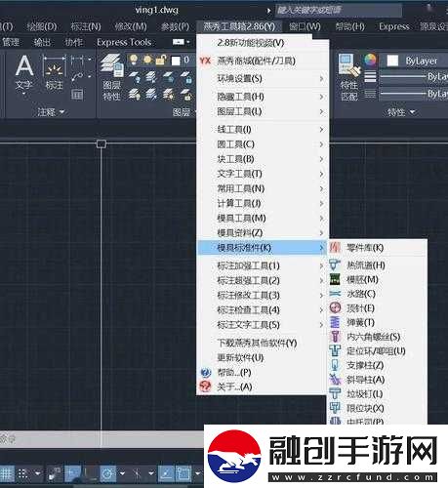Click the 定位环 locating ring icon
The image size is (448, 488).
pos(335,351)
